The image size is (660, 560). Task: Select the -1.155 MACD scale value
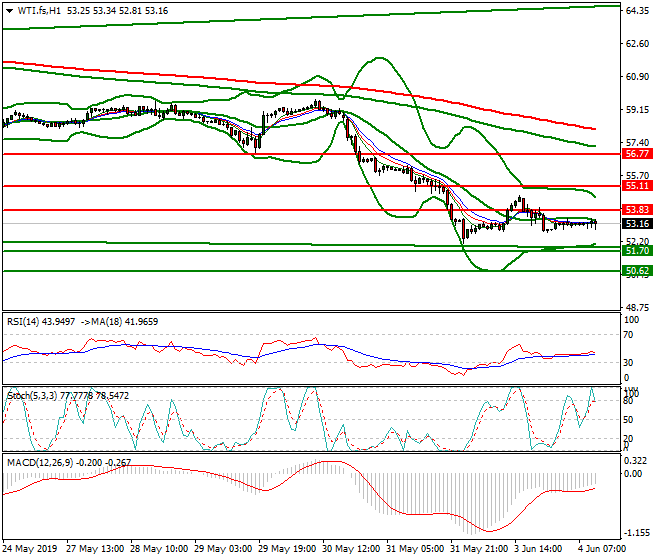click(637, 533)
